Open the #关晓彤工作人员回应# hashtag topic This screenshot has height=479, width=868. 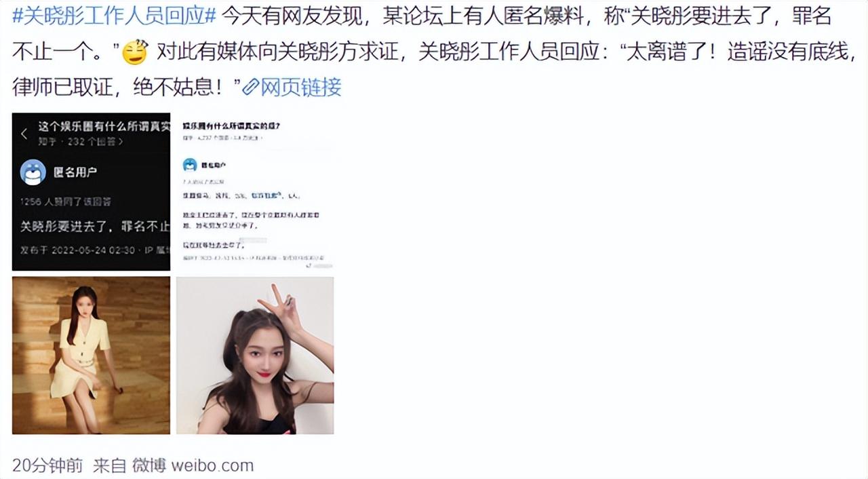(x=115, y=17)
